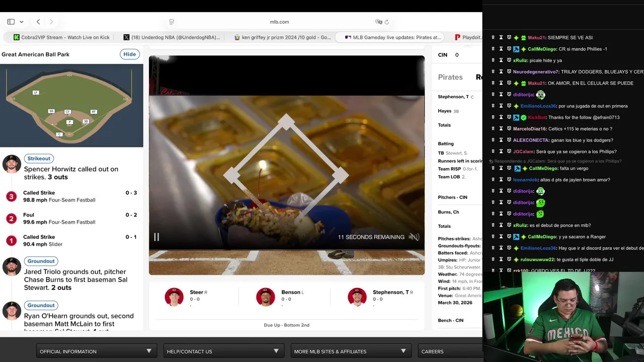The image size is (644, 362).
Task: Go back using the browser back arrow
Action: (x=38, y=22)
